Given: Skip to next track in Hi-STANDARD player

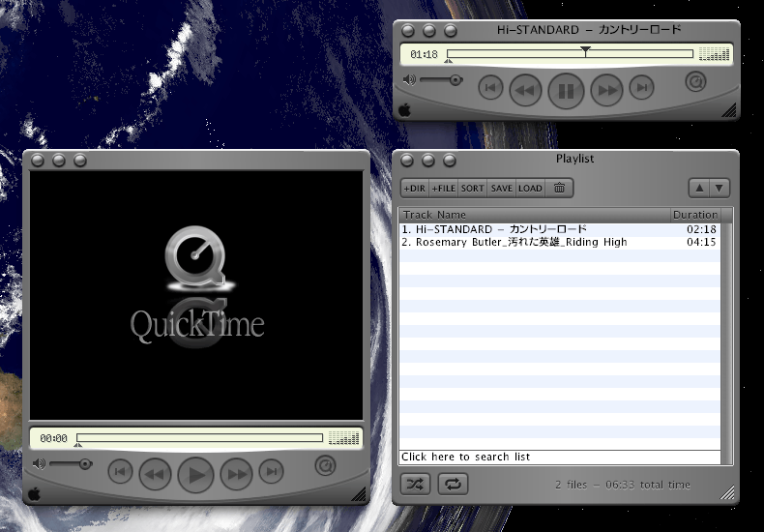Looking at the screenshot, I should (x=642, y=88).
